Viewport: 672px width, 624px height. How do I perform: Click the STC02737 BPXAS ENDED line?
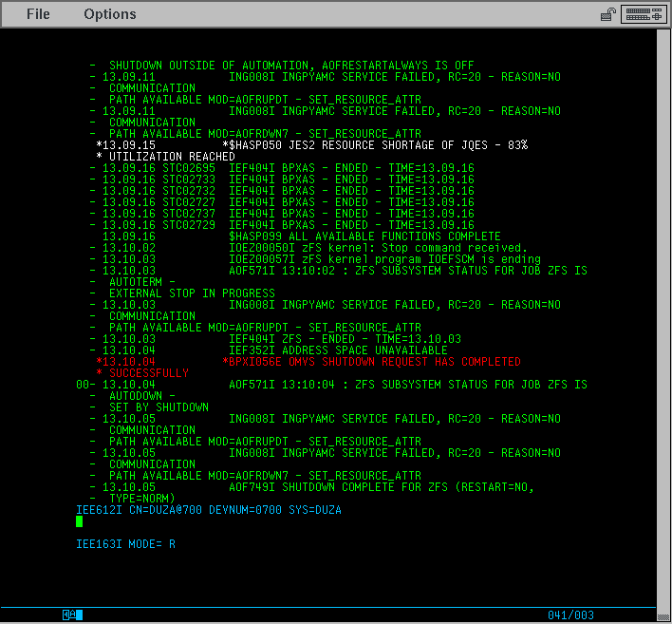coord(282,213)
